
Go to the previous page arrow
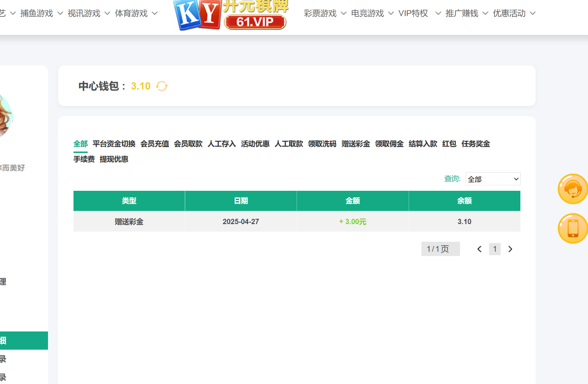pos(479,249)
